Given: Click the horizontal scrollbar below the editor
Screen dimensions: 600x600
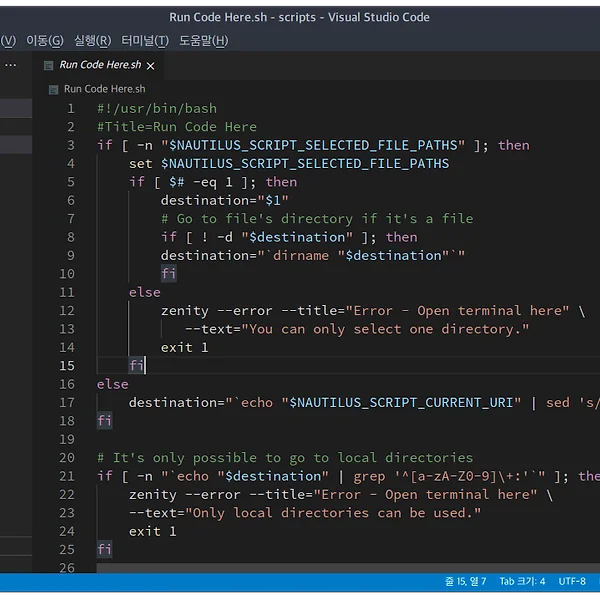Looking at the screenshot, I should pyautogui.click(x=348, y=568).
